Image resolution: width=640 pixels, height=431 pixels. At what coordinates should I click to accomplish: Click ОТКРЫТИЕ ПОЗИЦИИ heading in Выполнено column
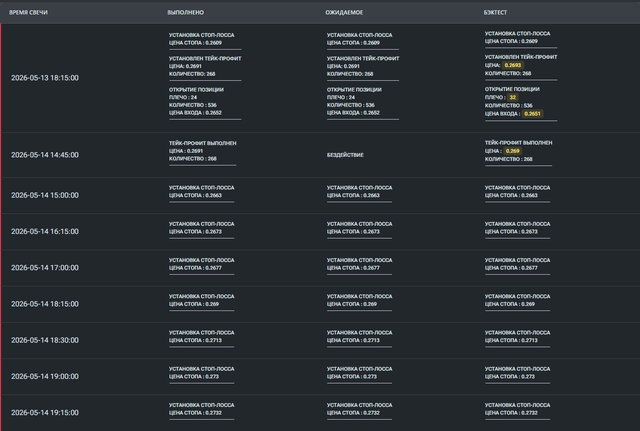[196, 90]
